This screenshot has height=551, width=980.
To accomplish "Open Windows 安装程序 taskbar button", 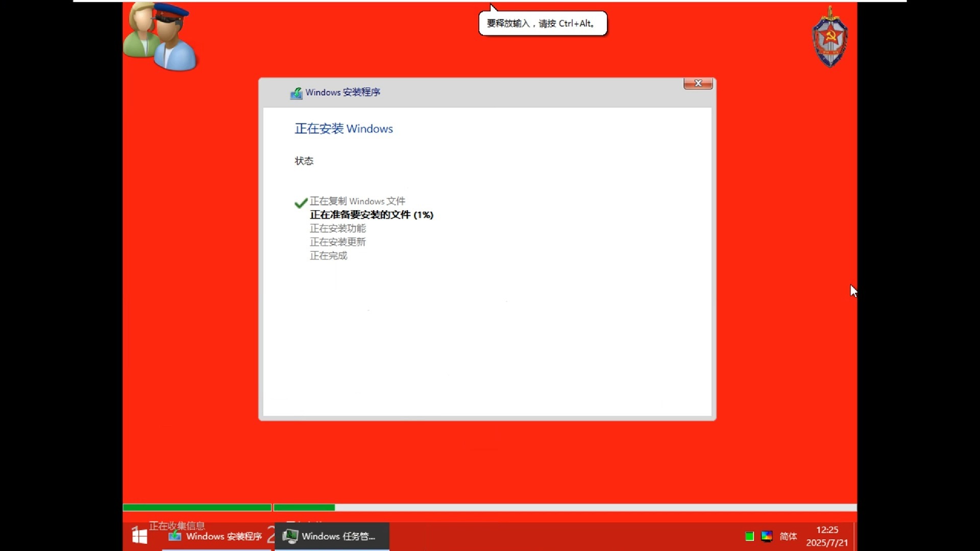I will coord(216,536).
